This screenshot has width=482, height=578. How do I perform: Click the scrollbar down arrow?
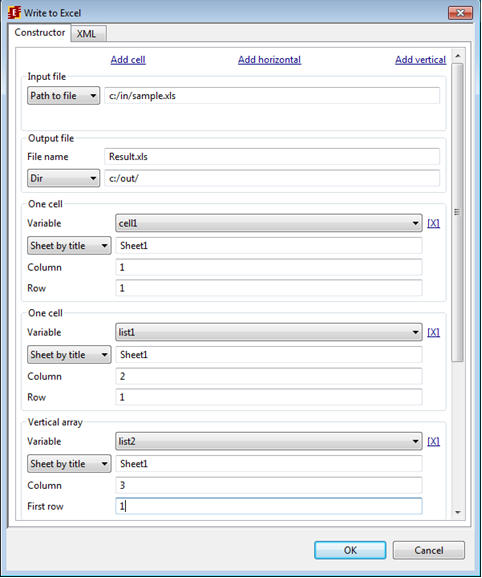[458, 512]
